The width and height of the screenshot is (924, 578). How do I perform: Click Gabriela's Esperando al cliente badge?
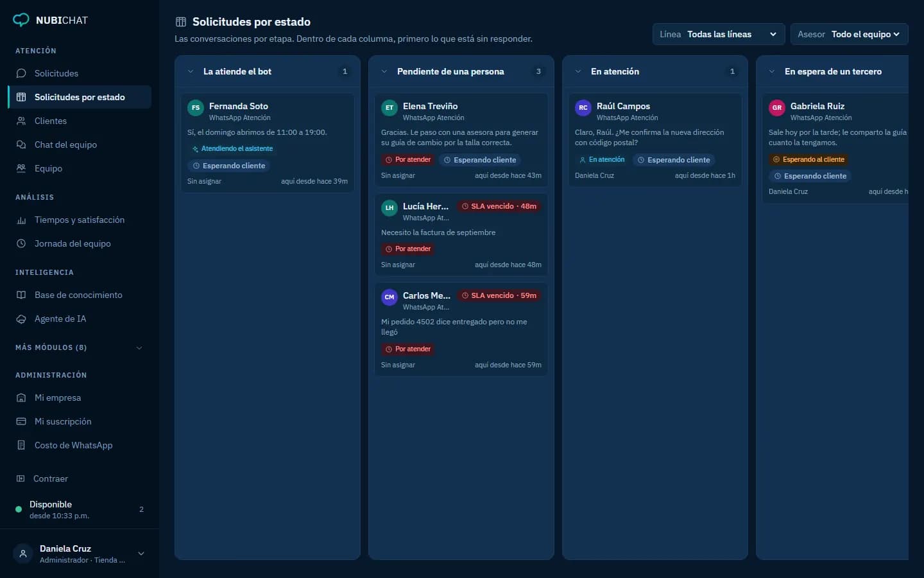point(809,160)
